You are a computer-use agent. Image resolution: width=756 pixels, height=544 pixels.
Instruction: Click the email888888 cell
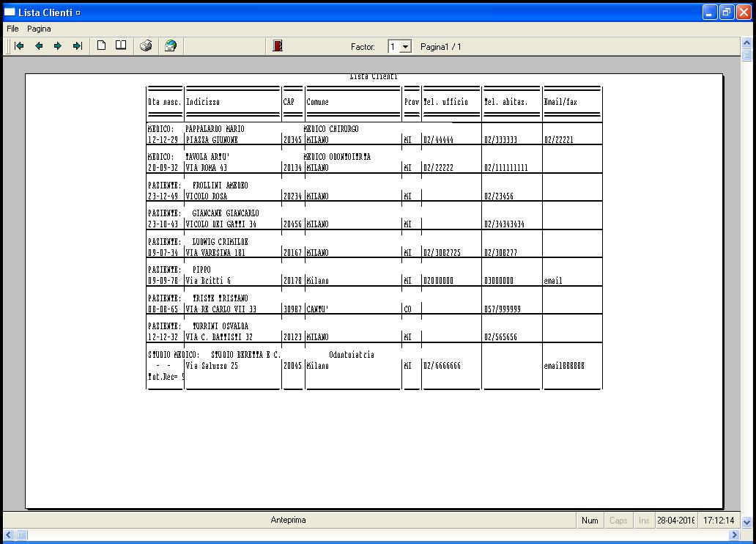pos(564,366)
